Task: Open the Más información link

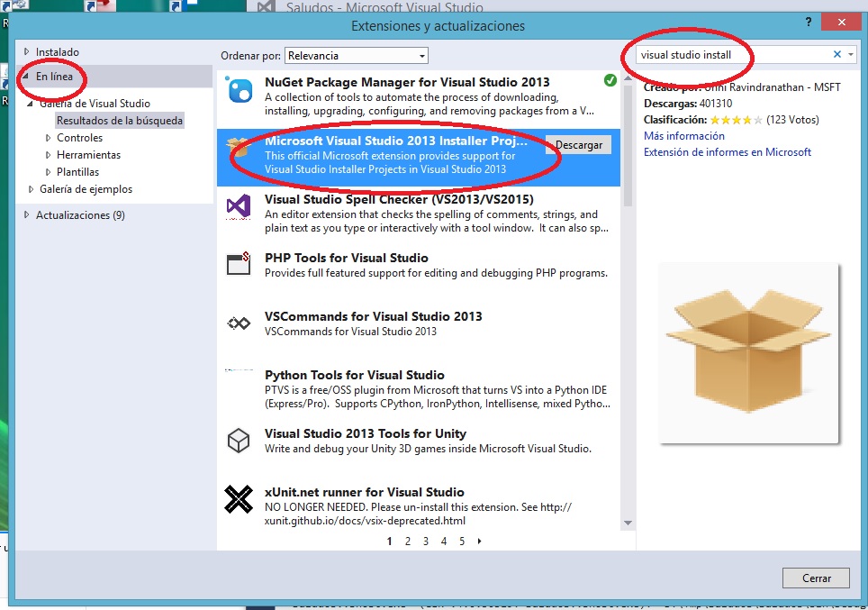Action: click(x=683, y=136)
